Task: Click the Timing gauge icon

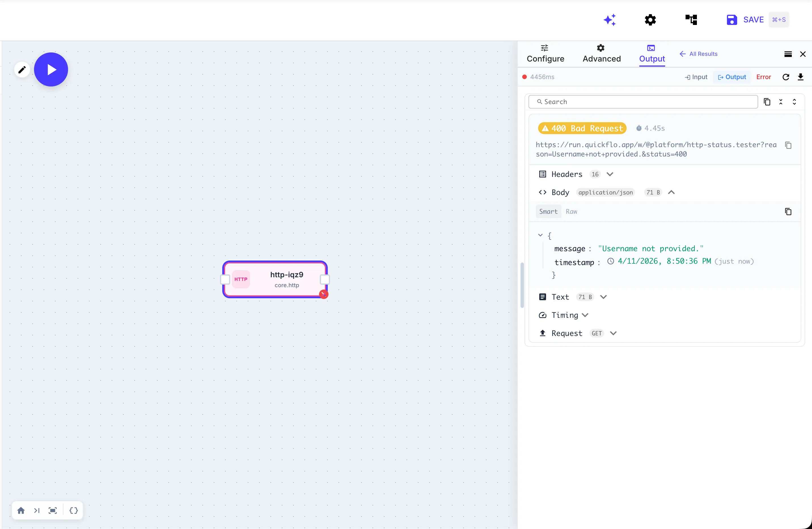Action: point(542,315)
